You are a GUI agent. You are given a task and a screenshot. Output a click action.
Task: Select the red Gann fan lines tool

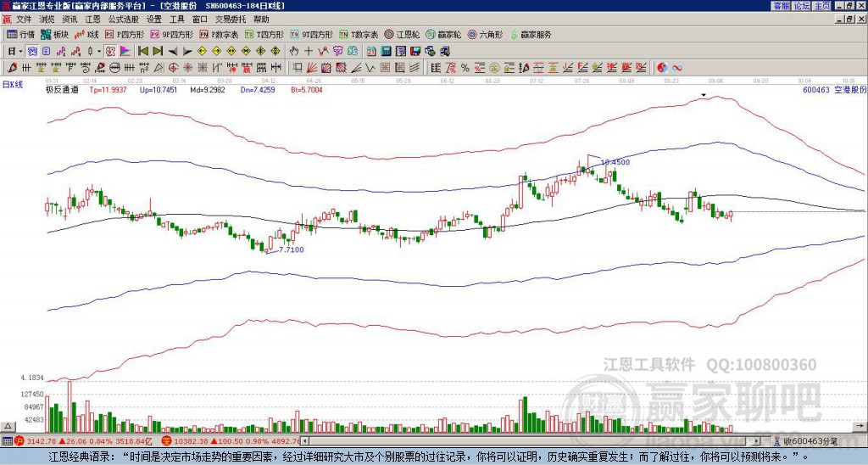(311, 68)
